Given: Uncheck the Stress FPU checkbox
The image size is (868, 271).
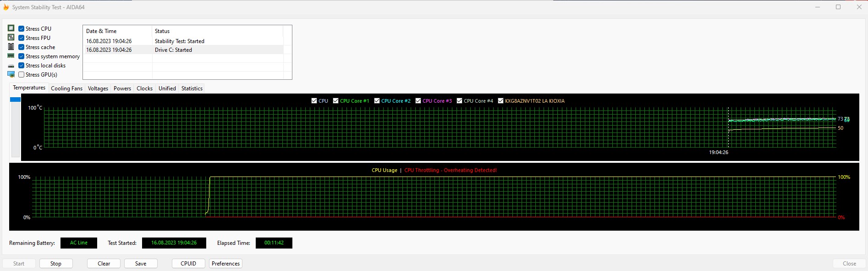Looking at the screenshot, I should (21, 38).
